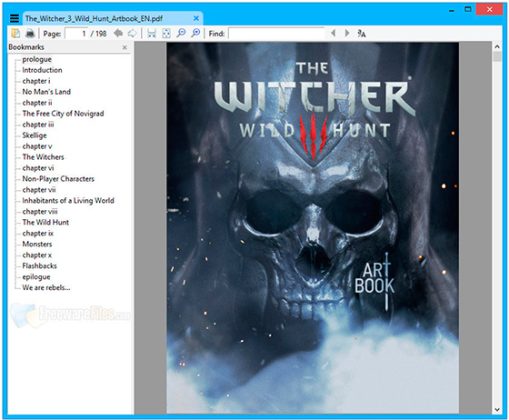The width and height of the screenshot is (509, 420).
Task: Open 'No Man's Land' bookmark
Action: click(46, 92)
